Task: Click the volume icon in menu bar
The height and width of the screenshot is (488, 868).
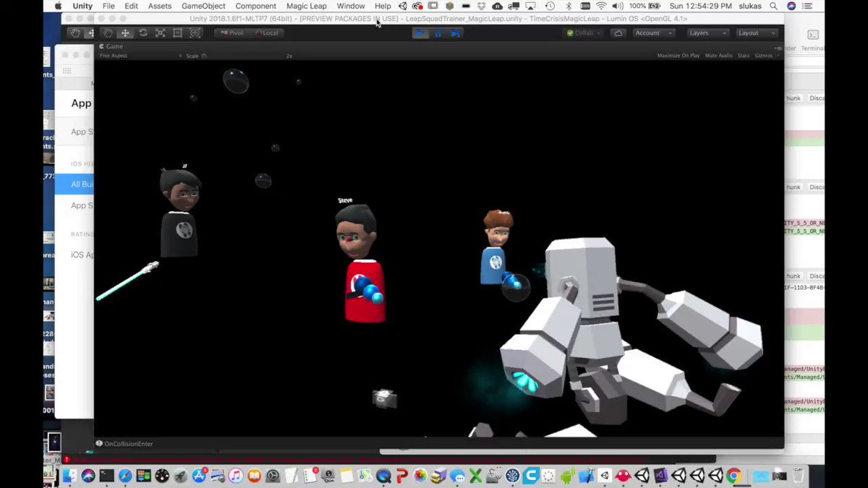Action: pyautogui.click(x=617, y=6)
